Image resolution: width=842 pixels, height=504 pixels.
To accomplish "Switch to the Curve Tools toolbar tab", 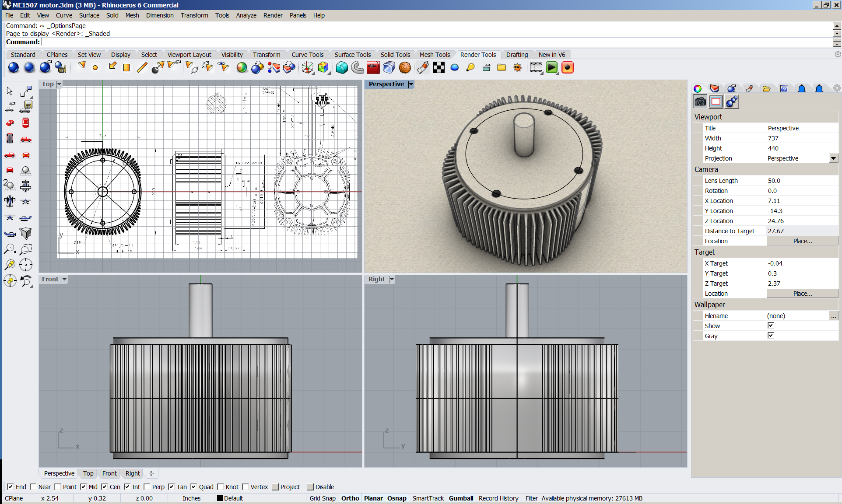I will [x=308, y=55].
